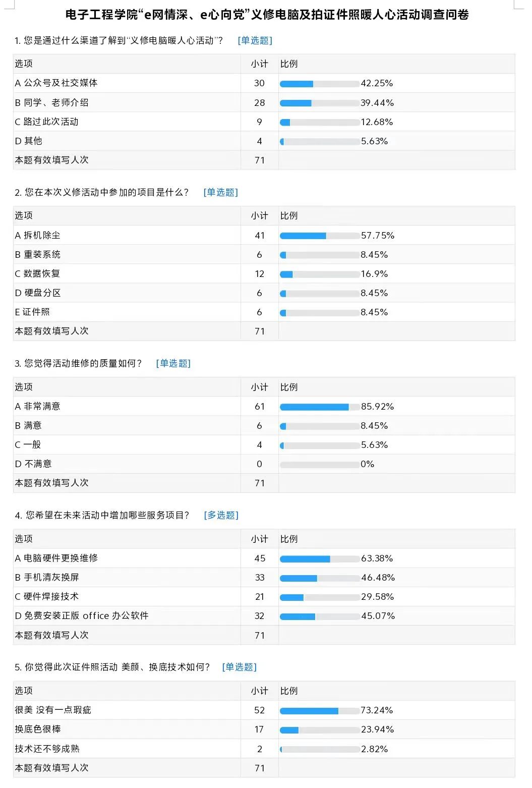Click the D 硬盘分区 option text
Image resolution: width=532 pixels, height=788 pixels.
38,293
